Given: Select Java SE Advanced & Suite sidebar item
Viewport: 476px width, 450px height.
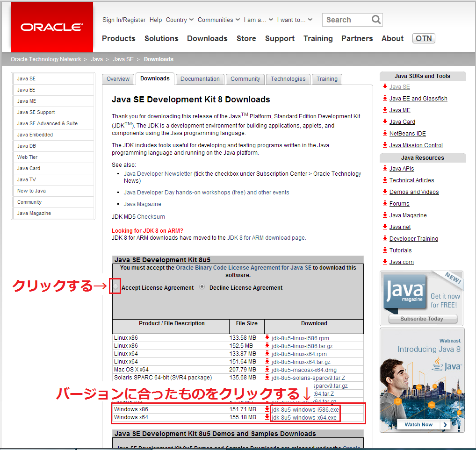Looking at the screenshot, I should pyautogui.click(x=53, y=123).
